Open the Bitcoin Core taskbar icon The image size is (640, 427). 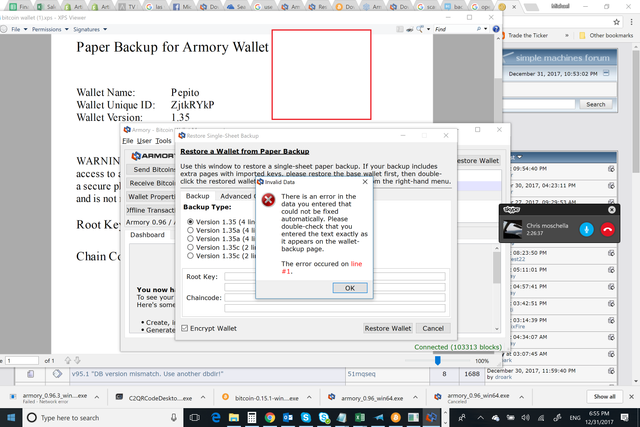tap(395, 418)
